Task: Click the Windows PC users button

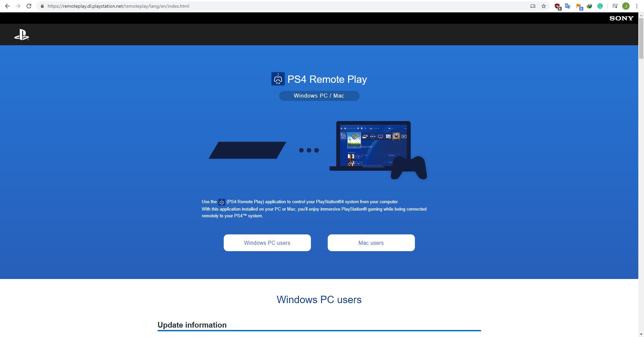Action: coord(267,242)
